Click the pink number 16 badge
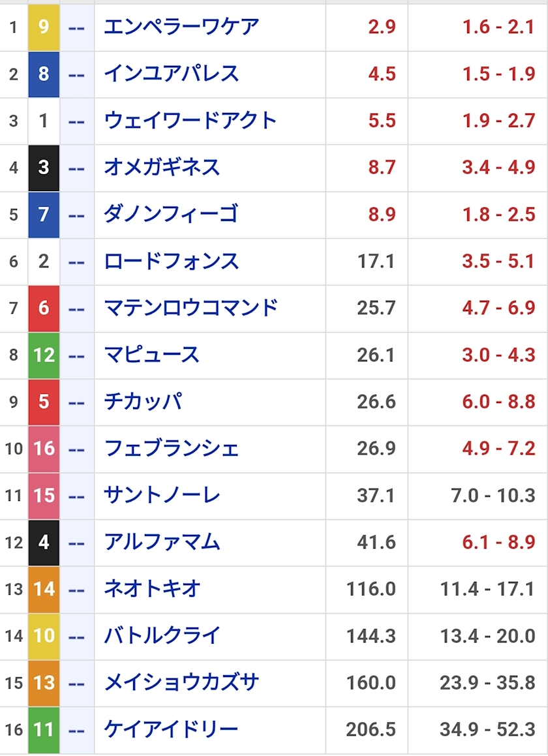The height and width of the screenshot is (756, 548). click(x=44, y=449)
